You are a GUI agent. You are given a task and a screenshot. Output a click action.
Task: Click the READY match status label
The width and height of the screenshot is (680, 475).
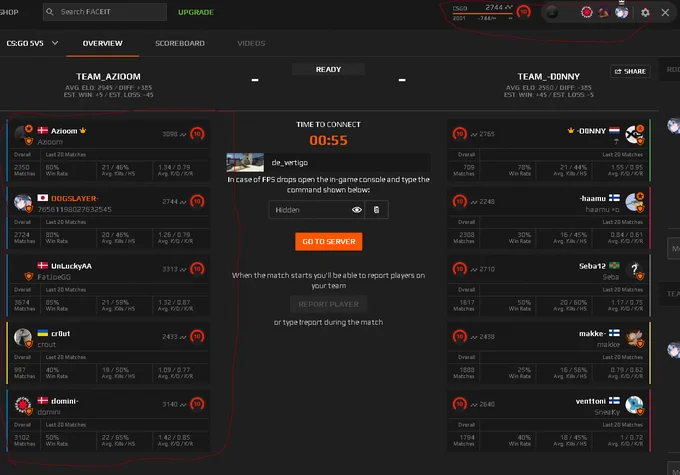coord(328,69)
